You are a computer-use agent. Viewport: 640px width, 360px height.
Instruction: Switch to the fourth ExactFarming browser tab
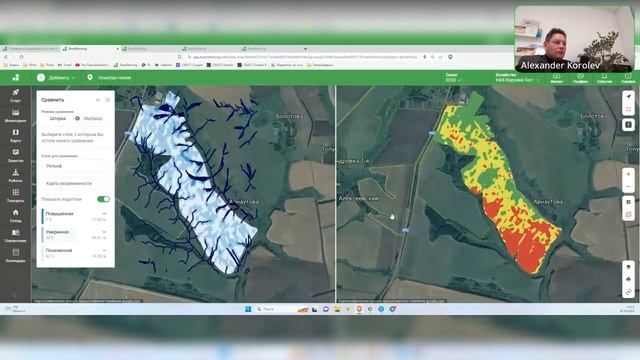(210, 49)
